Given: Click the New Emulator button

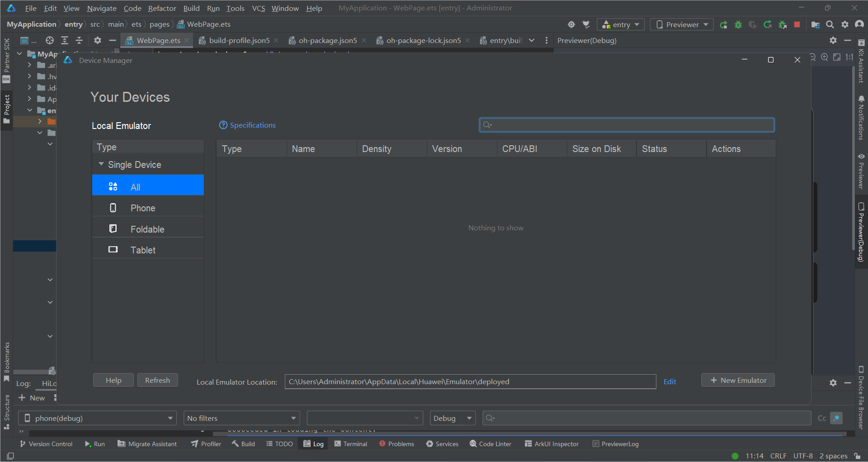Looking at the screenshot, I should click(x=738, y=380).
